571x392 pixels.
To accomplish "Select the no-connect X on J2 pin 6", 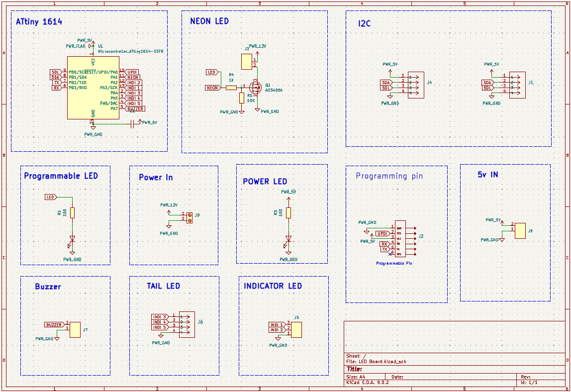I will click(390, 254).
